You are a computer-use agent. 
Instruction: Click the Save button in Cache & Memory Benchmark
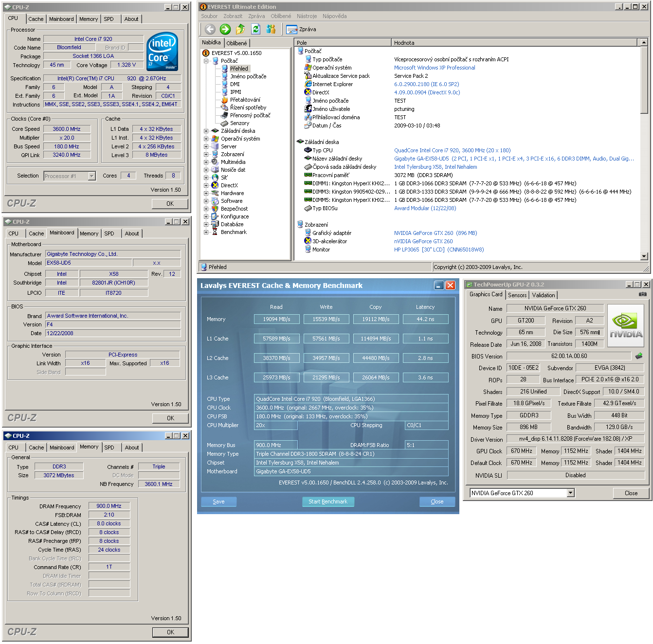[218, 501]
